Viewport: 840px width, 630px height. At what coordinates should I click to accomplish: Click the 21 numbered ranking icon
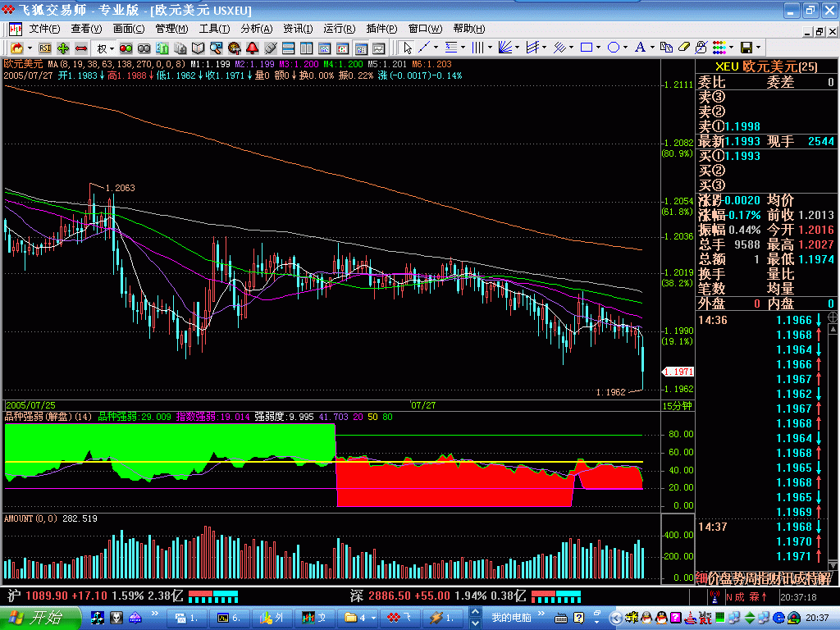click(x=162, y=48)
